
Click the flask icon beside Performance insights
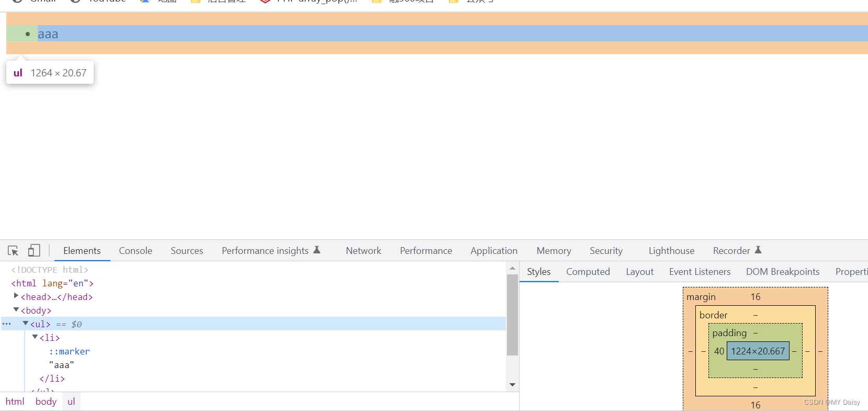[317, 250]
